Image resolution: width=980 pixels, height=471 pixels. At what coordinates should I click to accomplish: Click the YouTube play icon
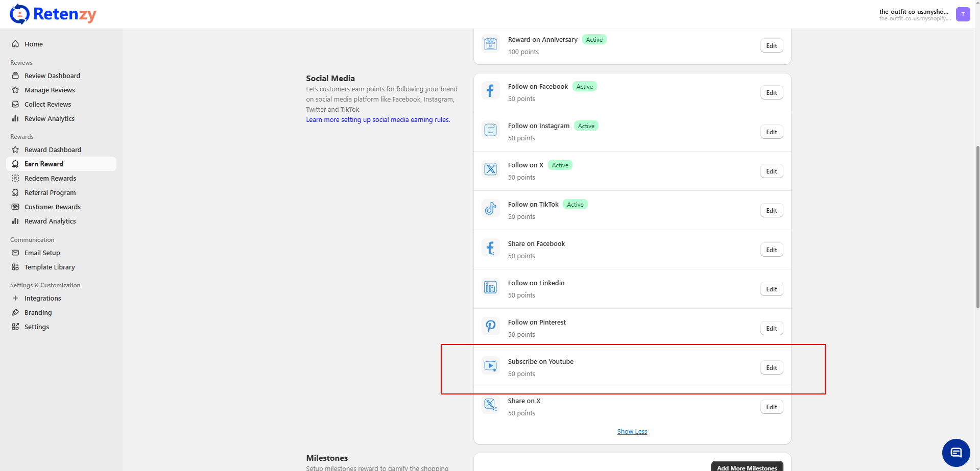tap(490, 366)
